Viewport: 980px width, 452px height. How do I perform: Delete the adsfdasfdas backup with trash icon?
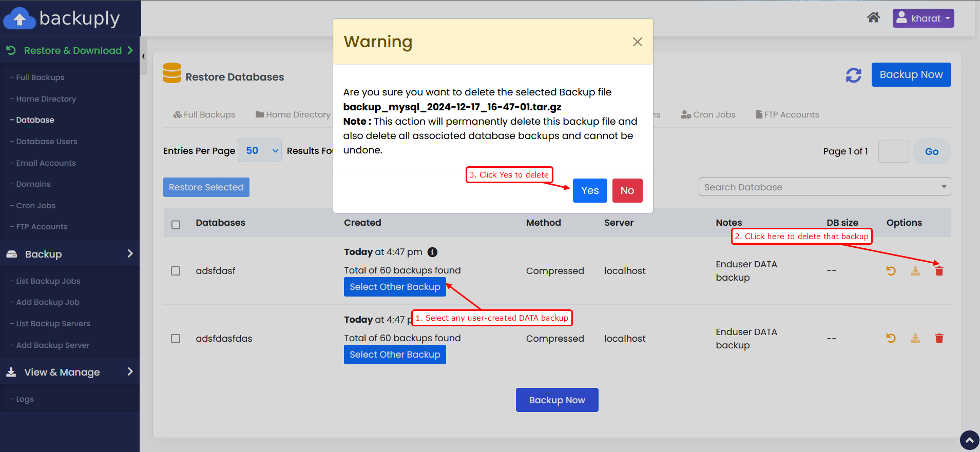939,338
